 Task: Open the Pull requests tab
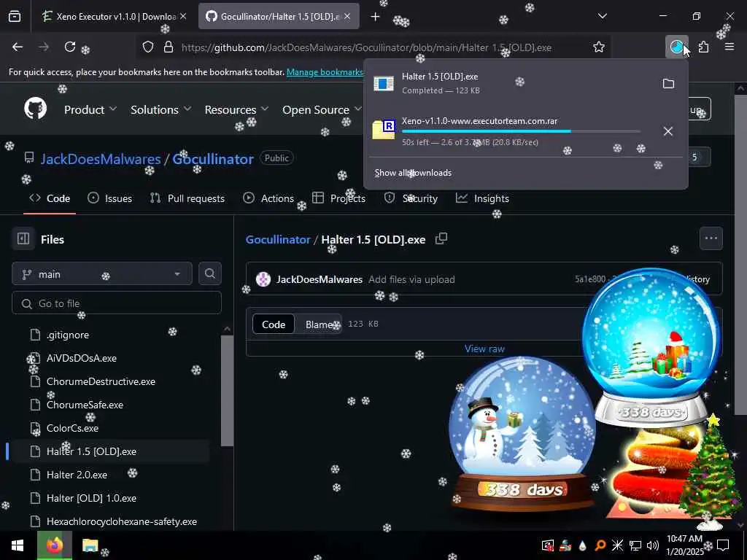click(187, 198)
